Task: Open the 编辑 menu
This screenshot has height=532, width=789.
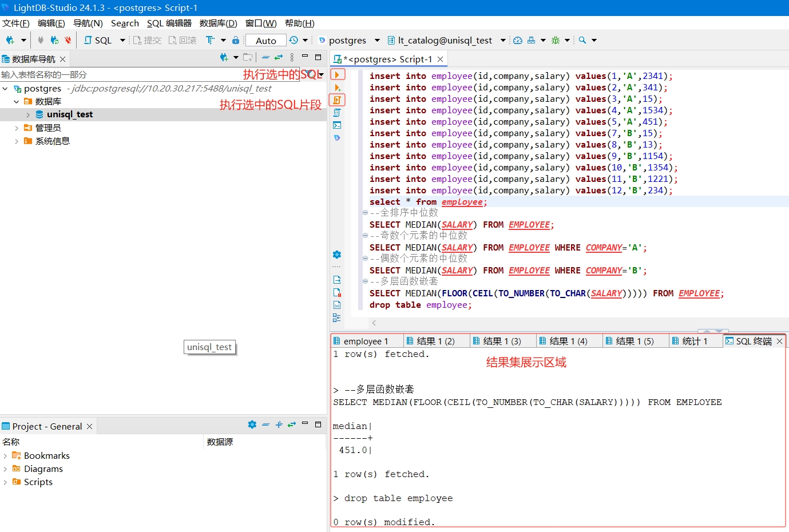Action: 51,23
